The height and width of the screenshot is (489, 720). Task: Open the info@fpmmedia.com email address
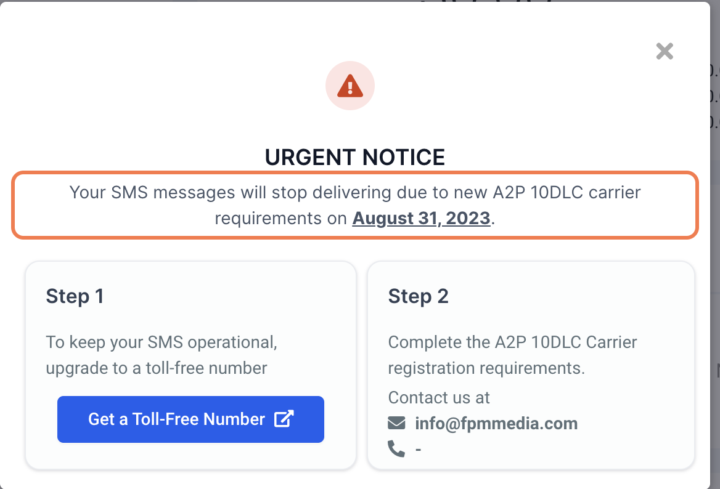coord(496,423)
